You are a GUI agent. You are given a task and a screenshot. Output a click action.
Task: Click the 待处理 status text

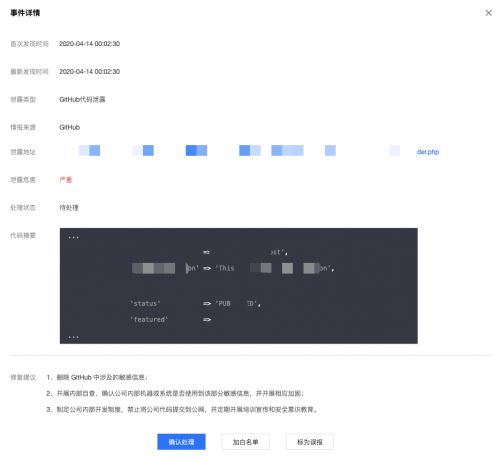69,208
